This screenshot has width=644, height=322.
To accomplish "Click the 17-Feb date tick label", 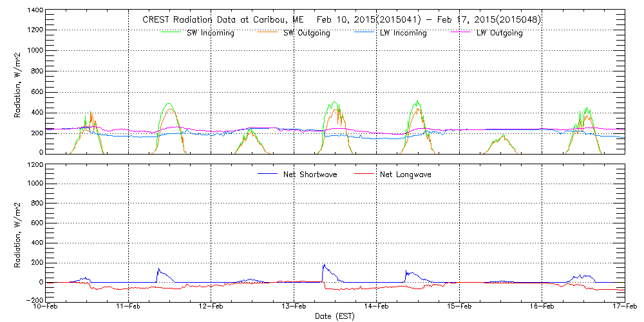I will tap(624, 307).
